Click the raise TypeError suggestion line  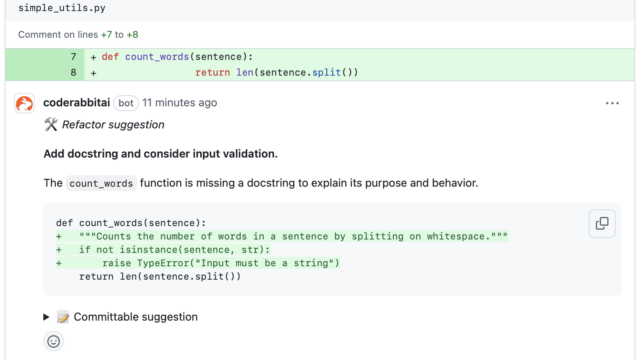198,263
